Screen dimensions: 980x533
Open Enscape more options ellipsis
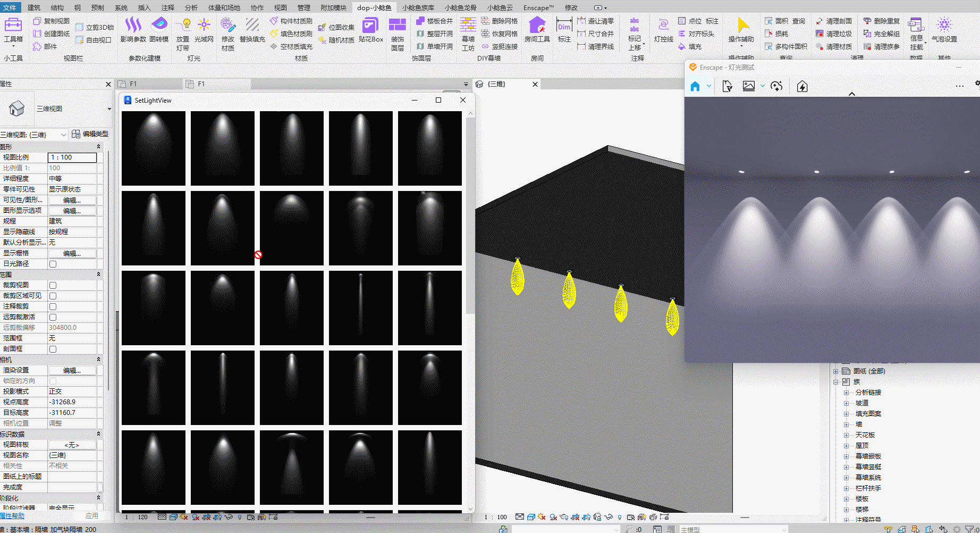(x=959, y=86)
